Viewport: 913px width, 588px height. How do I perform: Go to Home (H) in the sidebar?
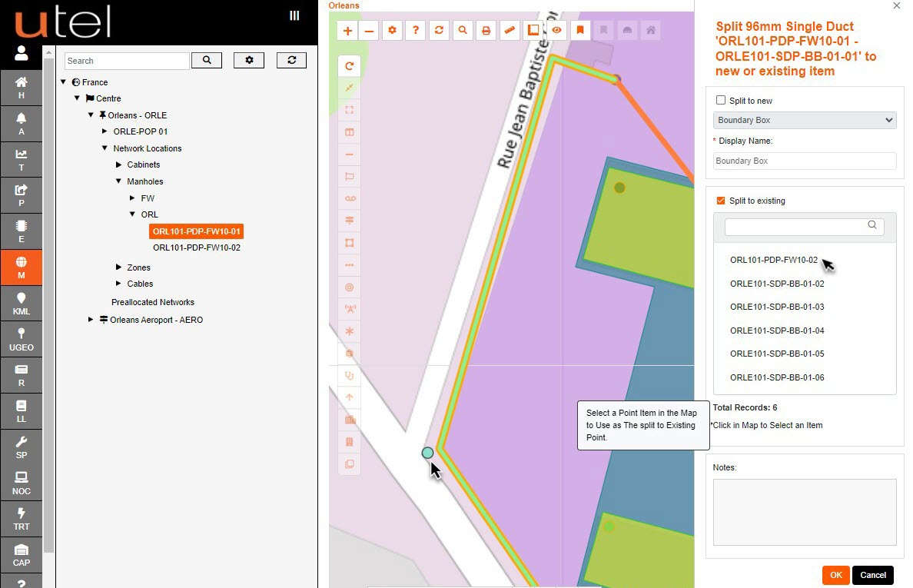click(22, 88)
